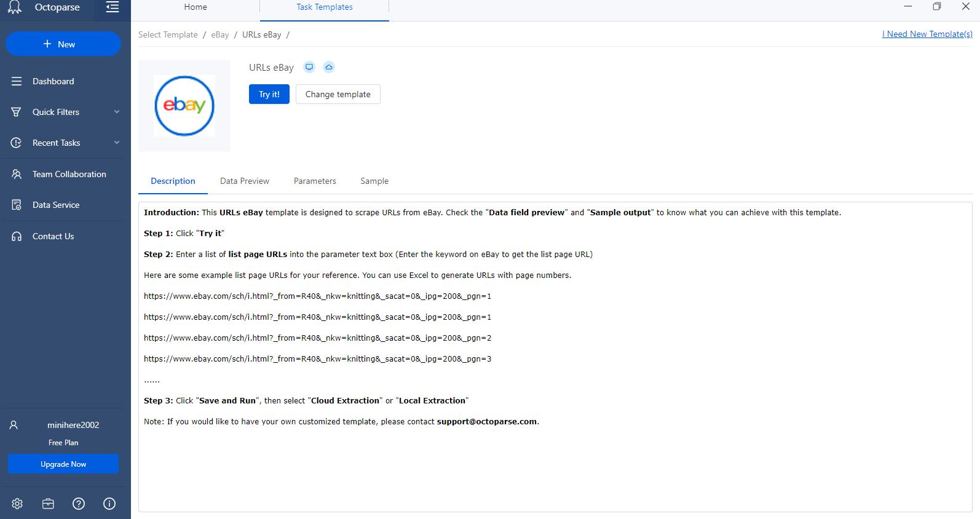Expand the Recent Tasks chevron
The width and height of the screenshot is (980, 519).
(x=117, y=143)
